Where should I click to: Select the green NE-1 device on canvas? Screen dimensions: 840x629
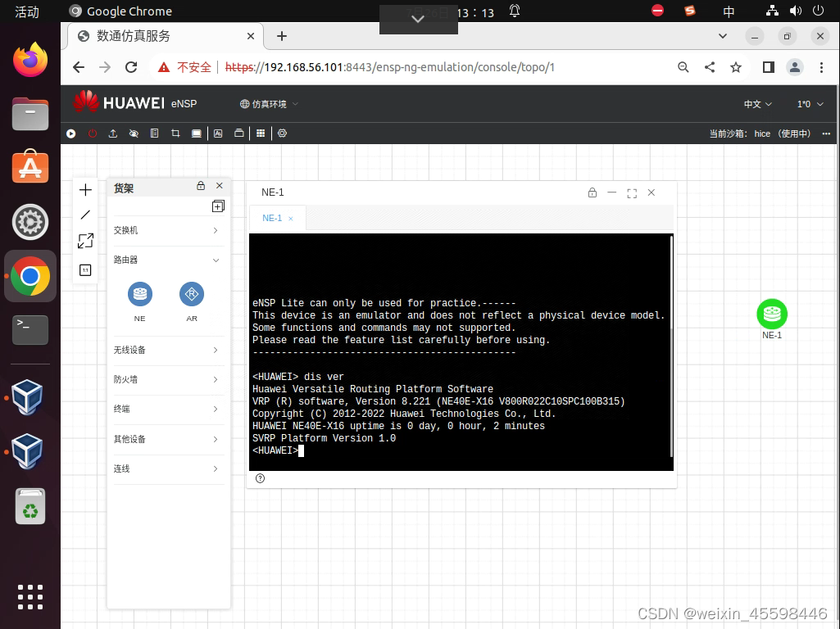tap(772, 314)
